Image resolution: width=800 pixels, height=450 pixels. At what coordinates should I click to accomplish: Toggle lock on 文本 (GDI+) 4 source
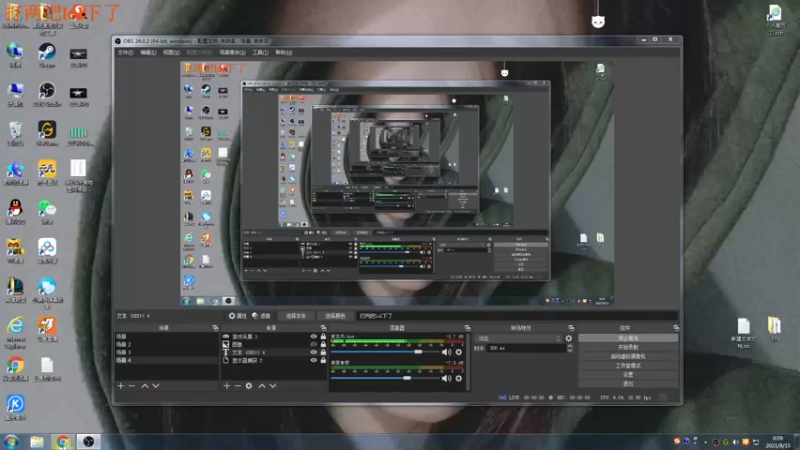pos(323,353)
